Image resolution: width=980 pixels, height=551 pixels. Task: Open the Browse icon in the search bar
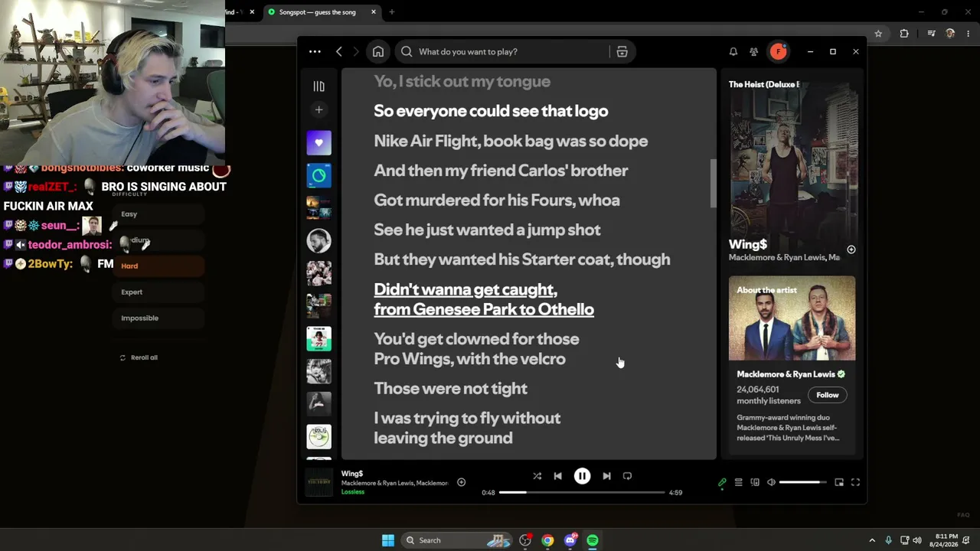[x=622, y=51]
